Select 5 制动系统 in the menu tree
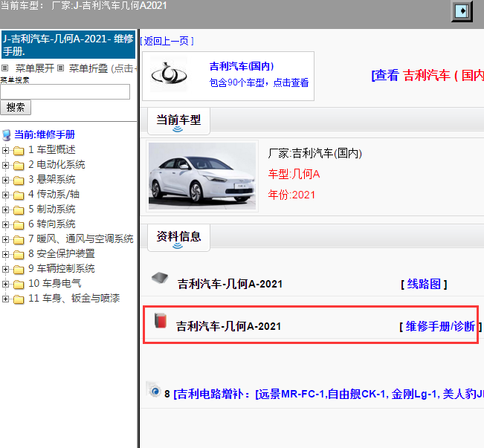Screen dimensions: 484x448 [52, 210]
